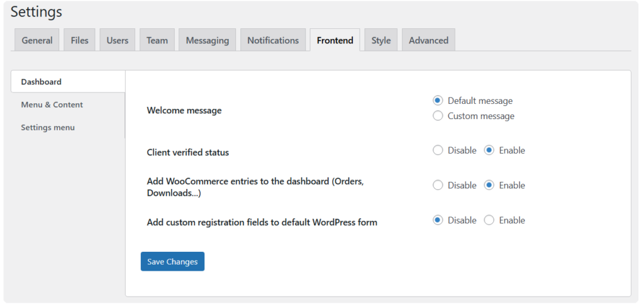Choose Custom message for the welcome message
The height and width of the screenshot is (306, 644).
pyautogui.click(x=438, y=116)
